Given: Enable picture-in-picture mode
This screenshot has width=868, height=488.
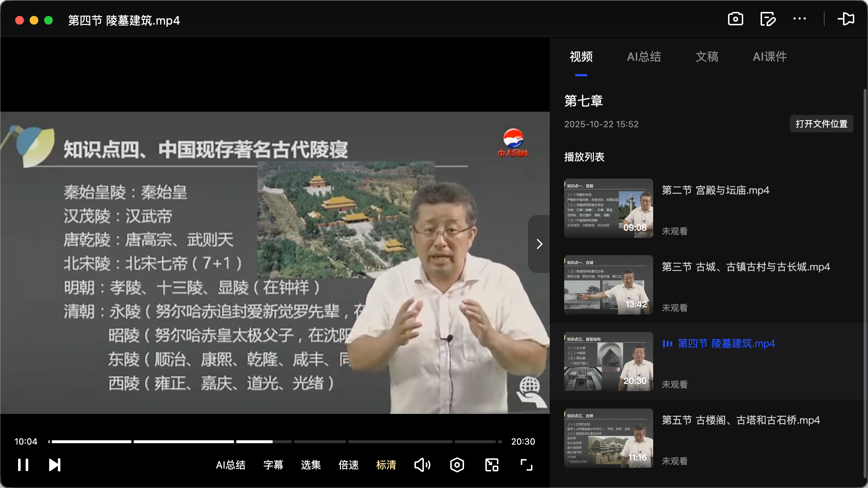Looking at the screenshot, I should [491, 465].
